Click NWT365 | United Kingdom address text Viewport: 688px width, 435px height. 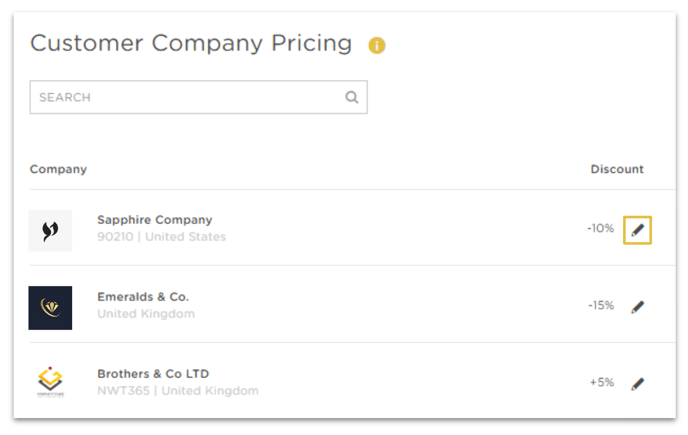pos(178,391)
